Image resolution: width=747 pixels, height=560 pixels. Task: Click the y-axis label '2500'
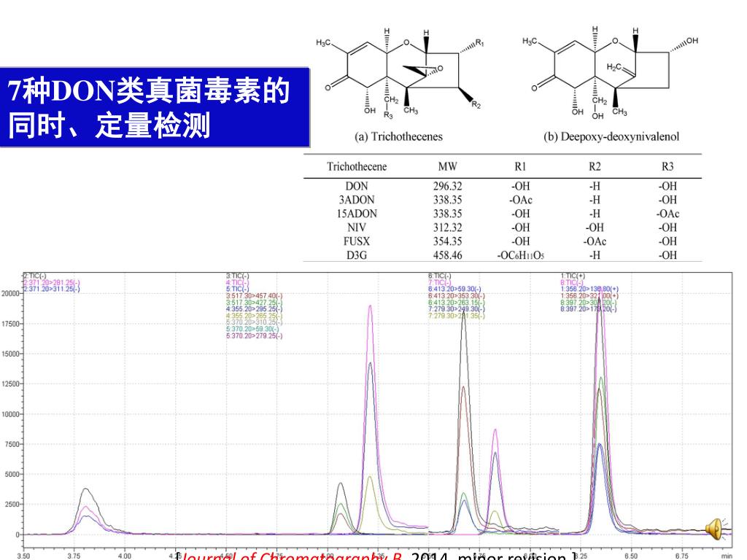pos(12,505)
